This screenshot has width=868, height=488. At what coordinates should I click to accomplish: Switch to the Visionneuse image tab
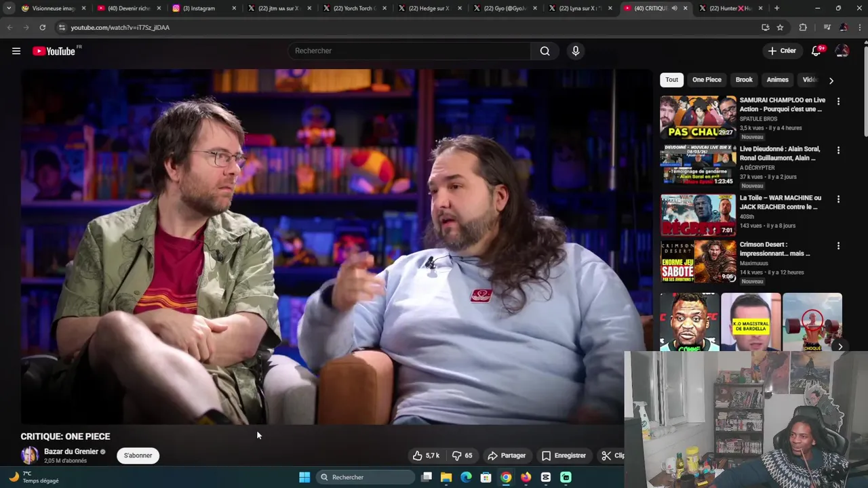pos(54,8)
